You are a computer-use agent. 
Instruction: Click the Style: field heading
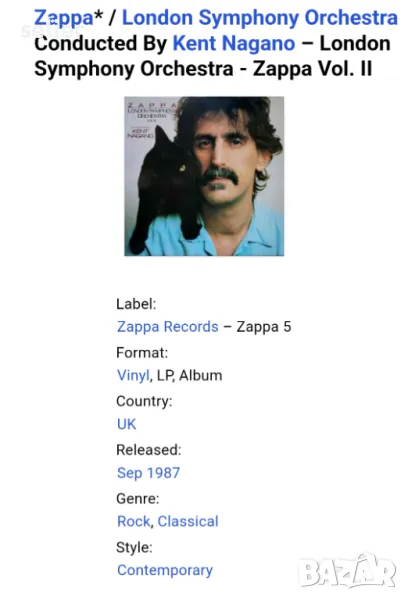(x=134, y=547)
